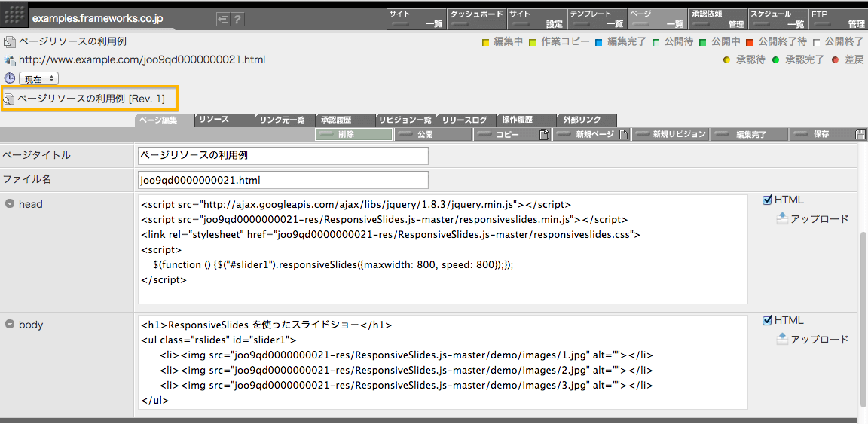Click the アップロード link in body row
The image size is (868, 424).
[819, 340]
